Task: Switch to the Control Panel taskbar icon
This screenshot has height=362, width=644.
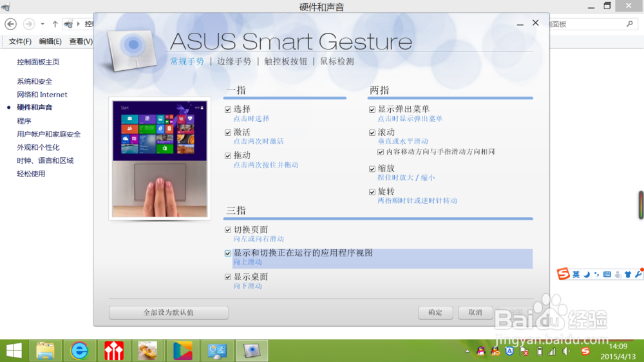Action: click(217, 350)
